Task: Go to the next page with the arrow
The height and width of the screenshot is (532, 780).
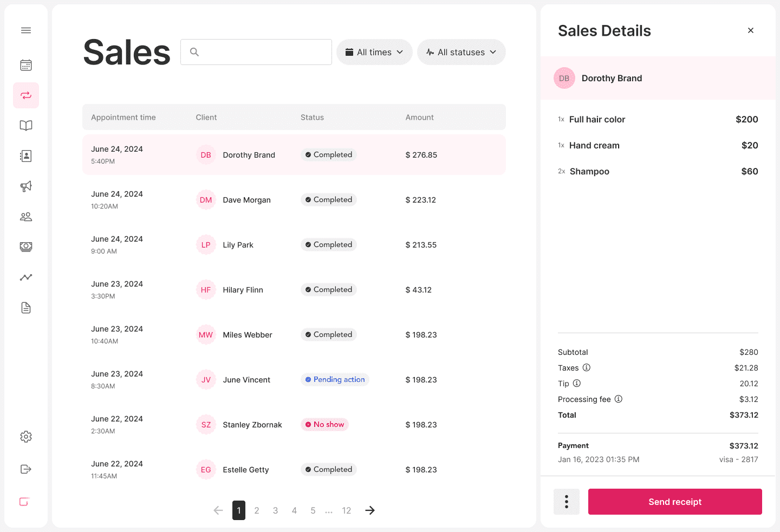Action: click(x=369, y=510)
